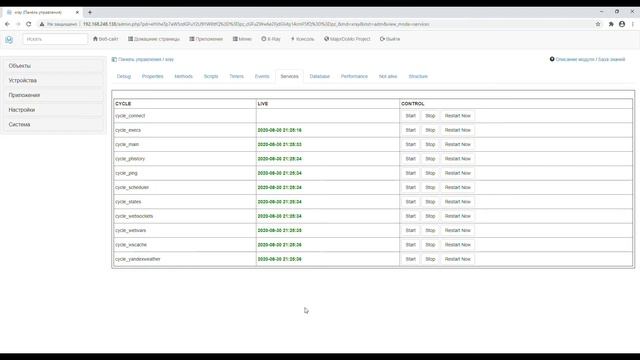The height and width of the screenshot is (360, 640).
Task: Restart Now the cycle_ping service
Action: [458, 173]
